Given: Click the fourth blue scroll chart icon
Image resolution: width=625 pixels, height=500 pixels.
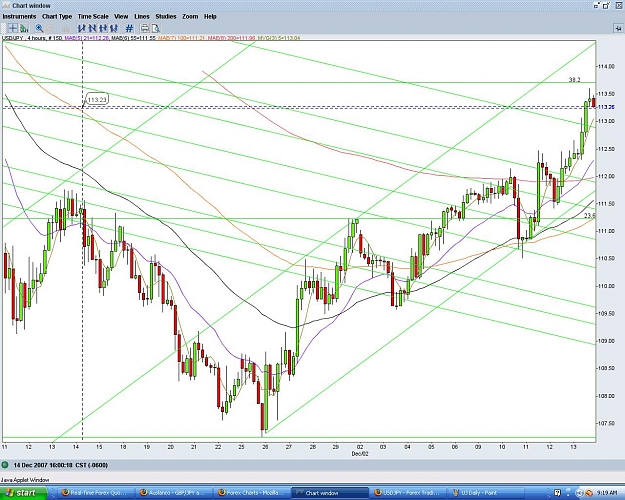Looking at the screenshot, I should pos(114,28).
